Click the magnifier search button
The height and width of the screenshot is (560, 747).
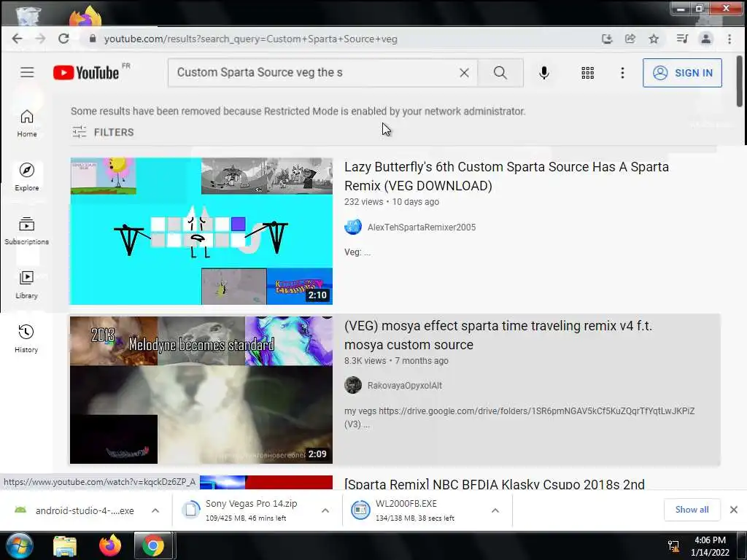pyautogui.click(x=500, y=72)
